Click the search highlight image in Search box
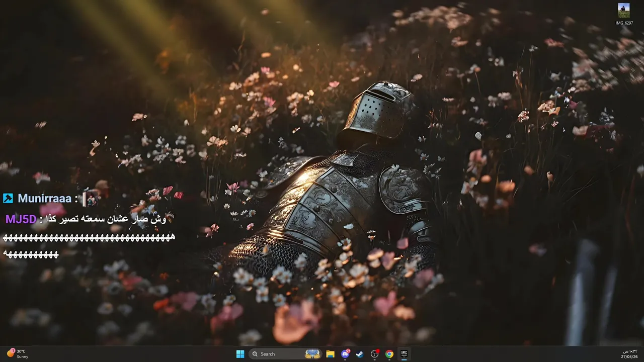 [313, 354]
